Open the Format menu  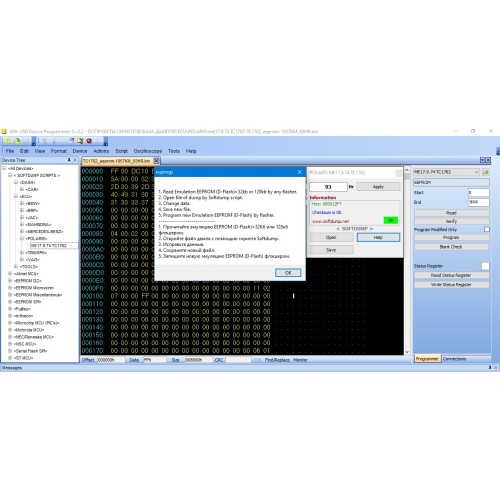pyautogui.click(x=59, y=151)
